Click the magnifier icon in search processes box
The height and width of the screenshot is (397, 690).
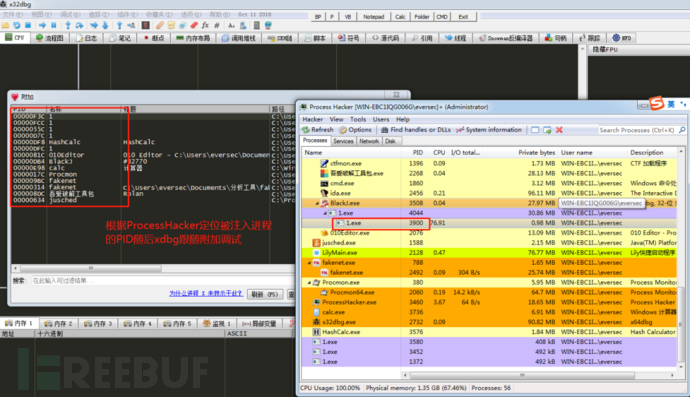[682, 130]
